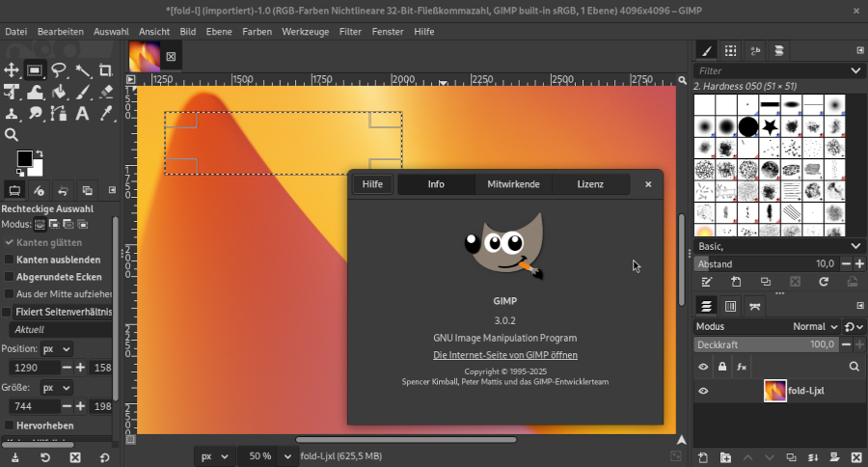Choose Intersect selection mode icon

[83, 225]
